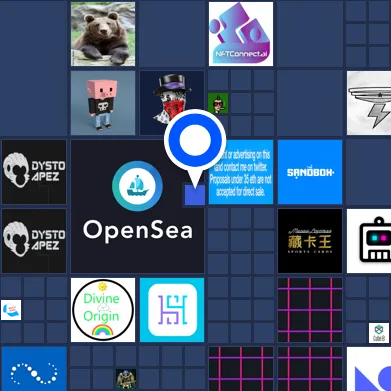Open the advertising contact text land tile
Screen dimensions: 391x391
pos(241,172)
